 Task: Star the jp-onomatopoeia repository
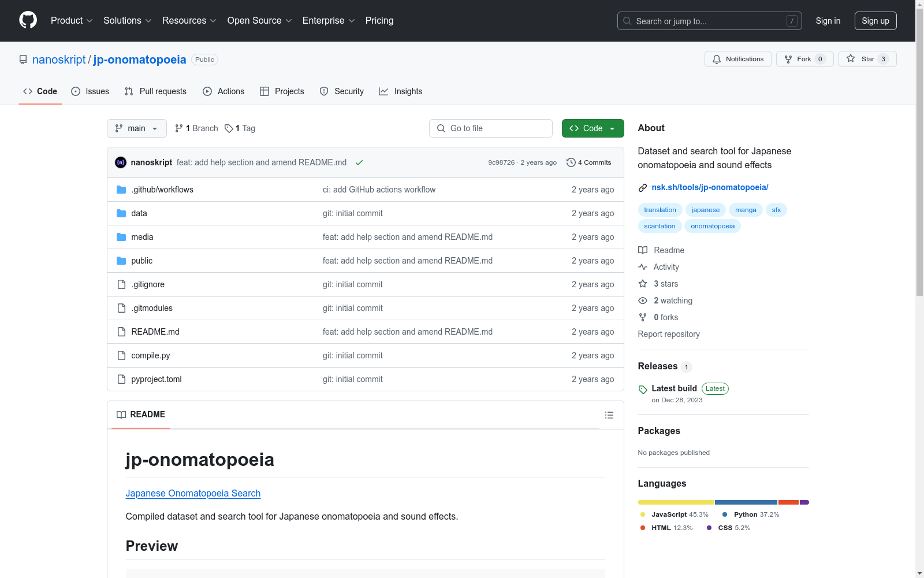tap(867, 59)
